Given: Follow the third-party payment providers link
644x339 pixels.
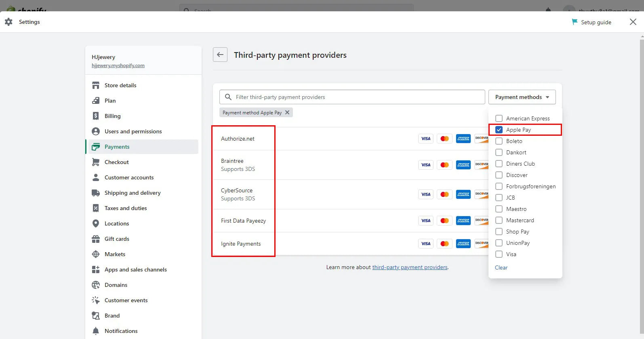Looking at the screenshot, I should pyautogui.click(x=410, y=267).
